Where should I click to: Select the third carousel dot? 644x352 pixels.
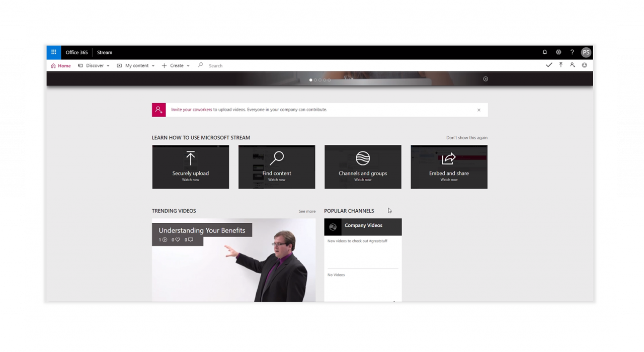pyautogui.click(x=320, y=80)
